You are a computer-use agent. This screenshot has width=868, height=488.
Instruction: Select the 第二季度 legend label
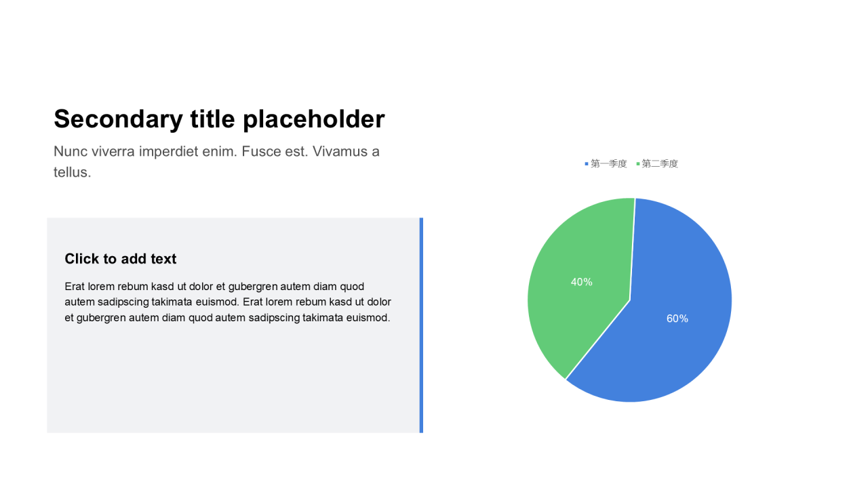pyautogui.click(x=660, y=164)
